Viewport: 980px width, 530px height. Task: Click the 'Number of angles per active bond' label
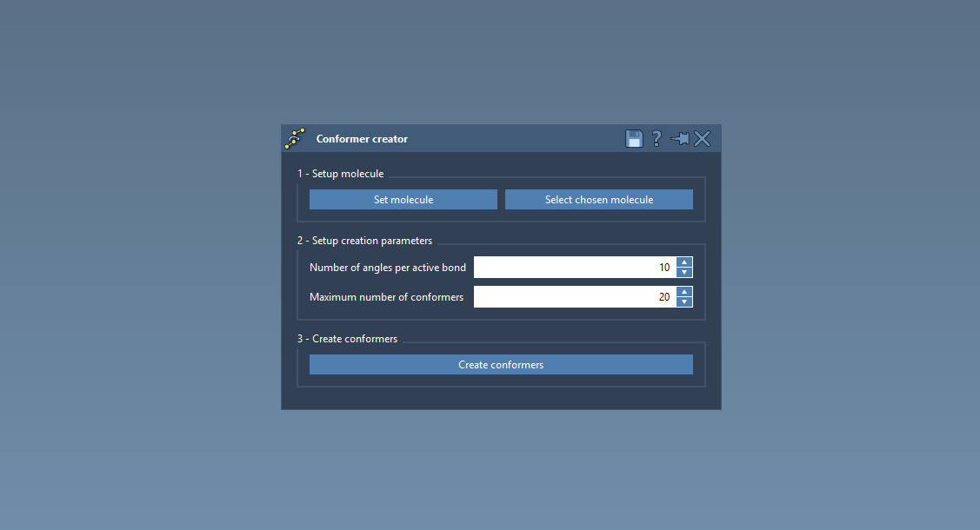pyautogui.click(x=388, y=268)
